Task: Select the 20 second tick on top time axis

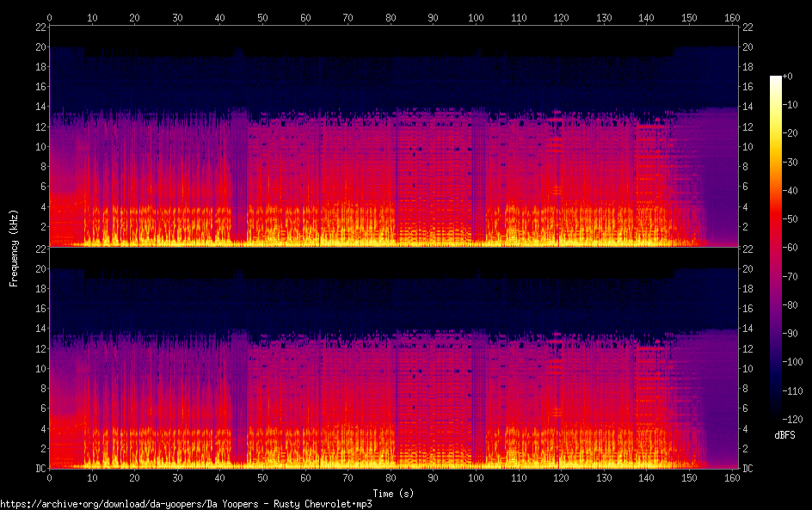Action: (x=135, y=16)
